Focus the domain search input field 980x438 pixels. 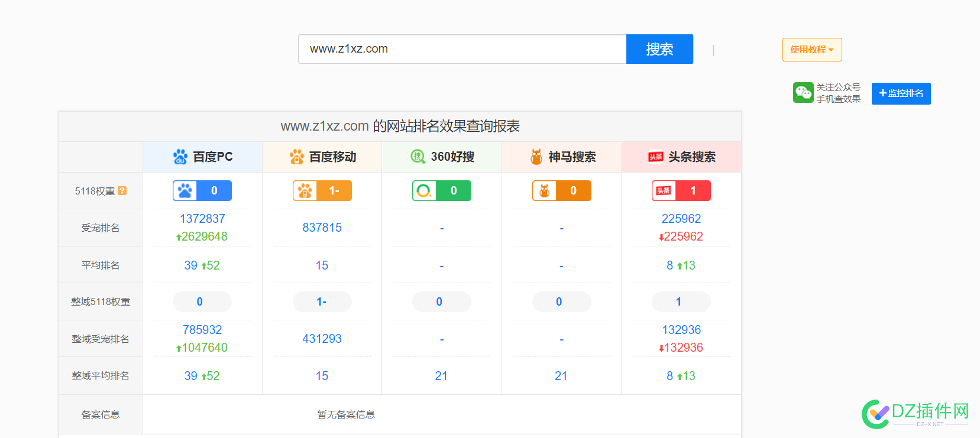point(462,49)
